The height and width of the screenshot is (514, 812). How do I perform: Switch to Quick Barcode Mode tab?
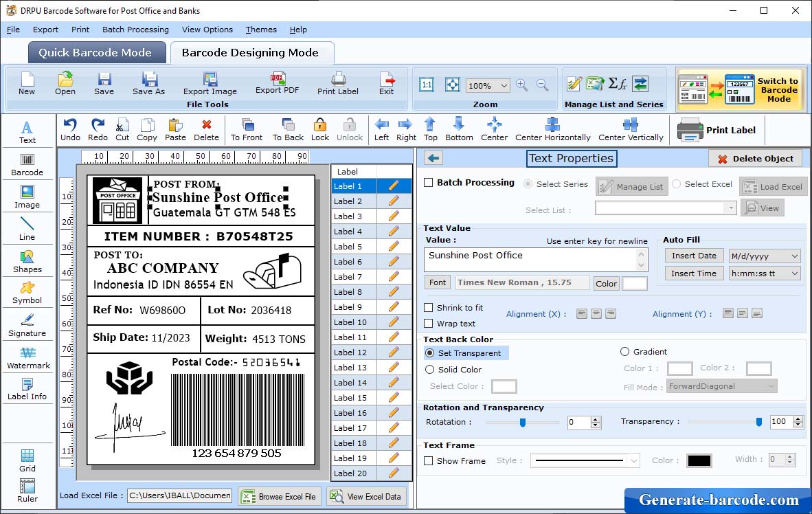pyautogui.click(x=95, y=53)
